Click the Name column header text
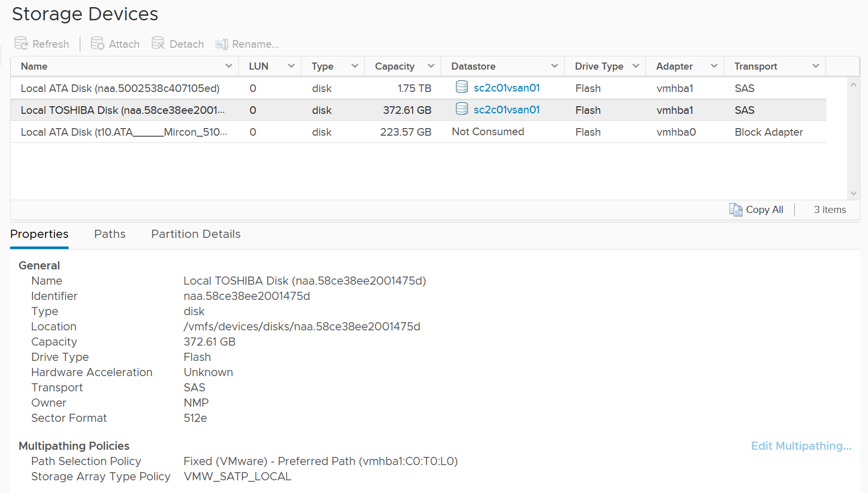The image size is (868, 493). [x=34, y=66]
